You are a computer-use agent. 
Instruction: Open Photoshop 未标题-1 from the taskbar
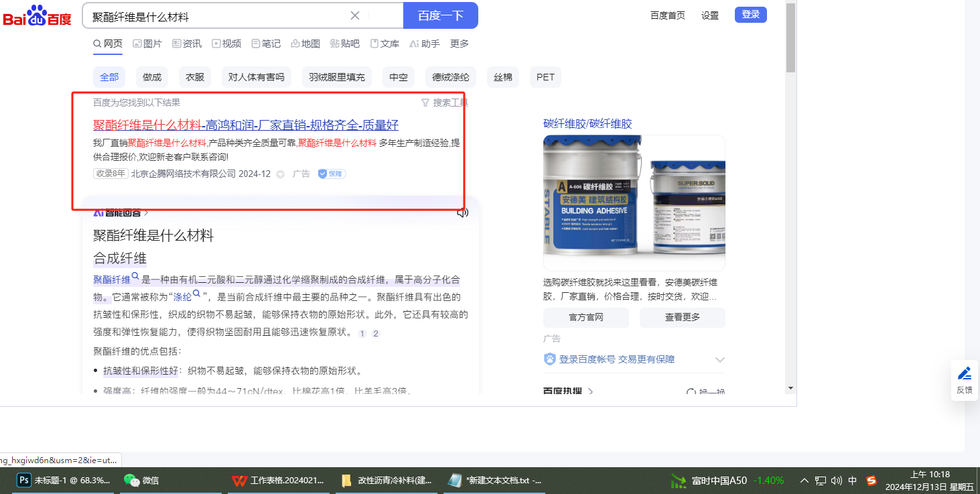[x=62, y=481]
